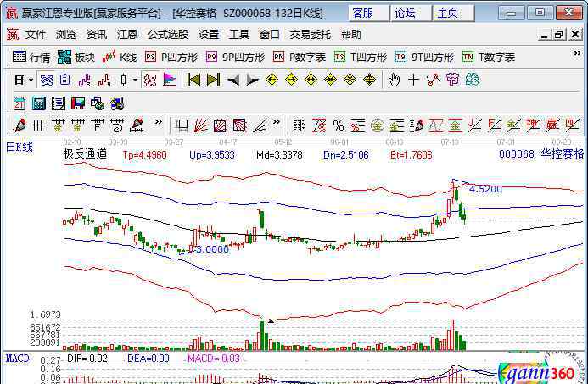Expand the middle drawing toolbar overflow chevron
588x384 pixels.
(x=277, y=122)
